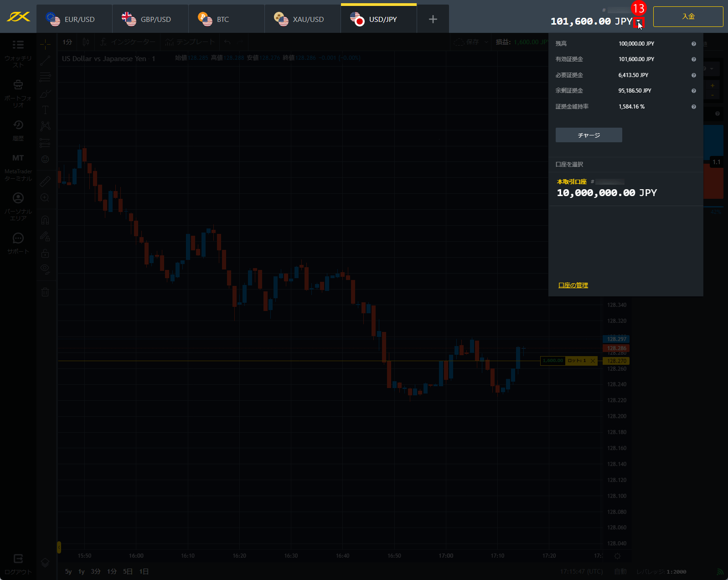Add a new symbol tab with plus
This screenshot has height=580, width=728.
click(x=433, y=19)
